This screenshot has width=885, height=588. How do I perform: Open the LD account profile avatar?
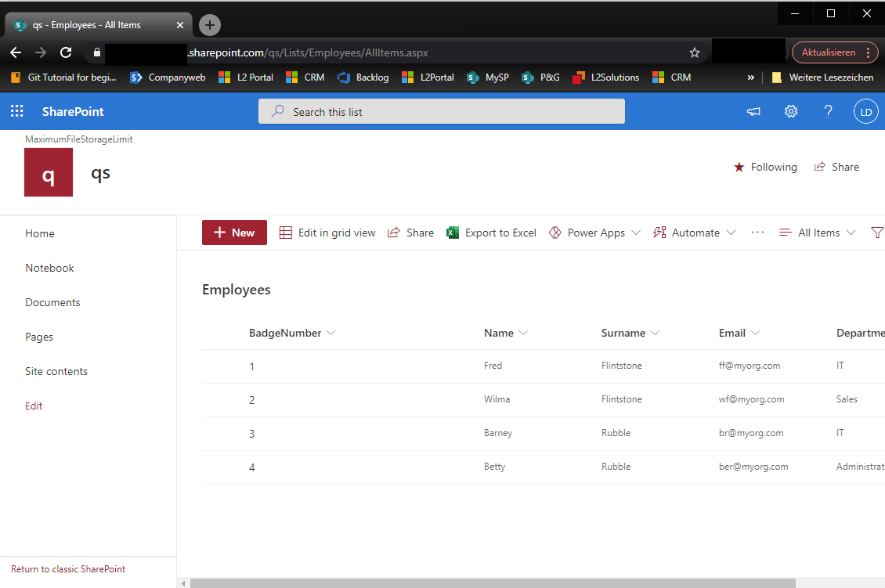pos(865,112)
